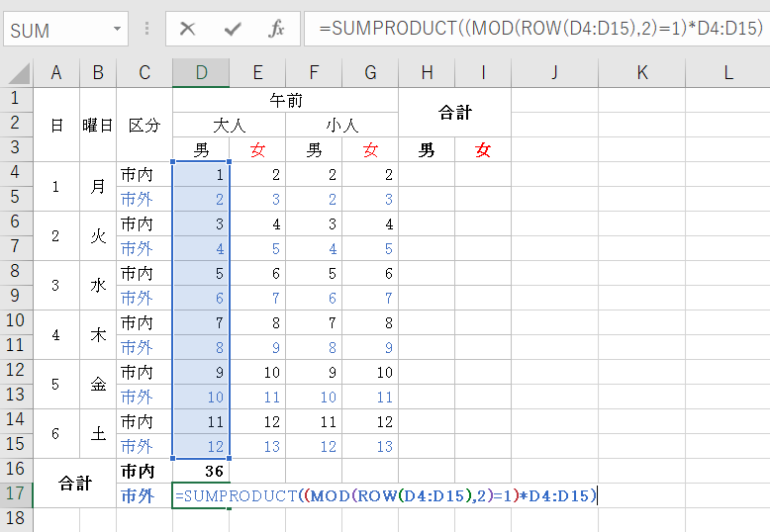Viewport: 770px width, 532px height.
Task: Select row 17 header
Action: click(x=16, y=494)
